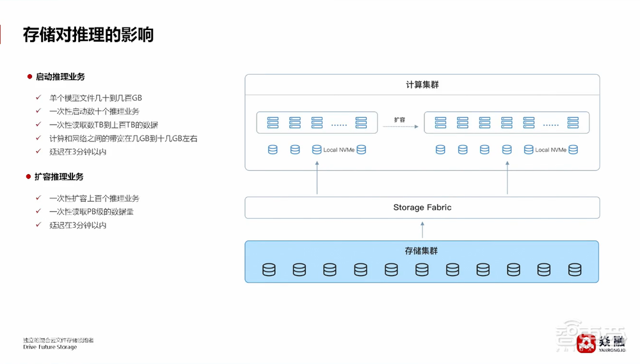Click the checkmark beside 一次性读取PB级的数据量

pyautogui.click(x=39, y=212)
